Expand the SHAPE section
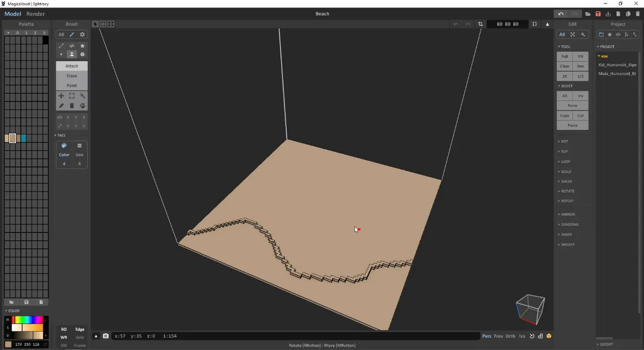 click(x=565, y=235)
